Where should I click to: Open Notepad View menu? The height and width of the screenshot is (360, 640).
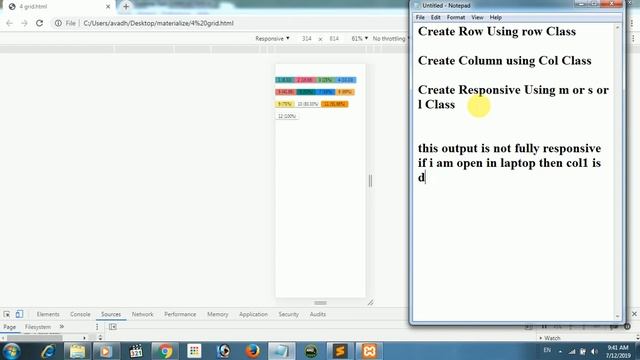point(477,18)
